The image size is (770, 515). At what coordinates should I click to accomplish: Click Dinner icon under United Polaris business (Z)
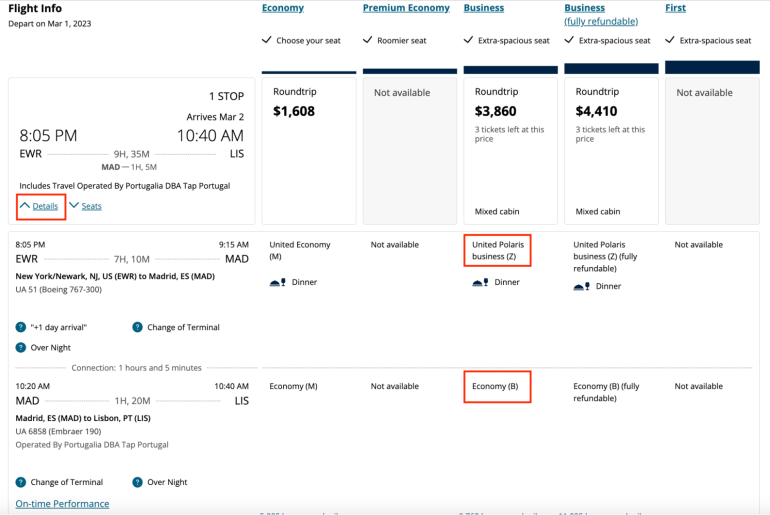480,283
